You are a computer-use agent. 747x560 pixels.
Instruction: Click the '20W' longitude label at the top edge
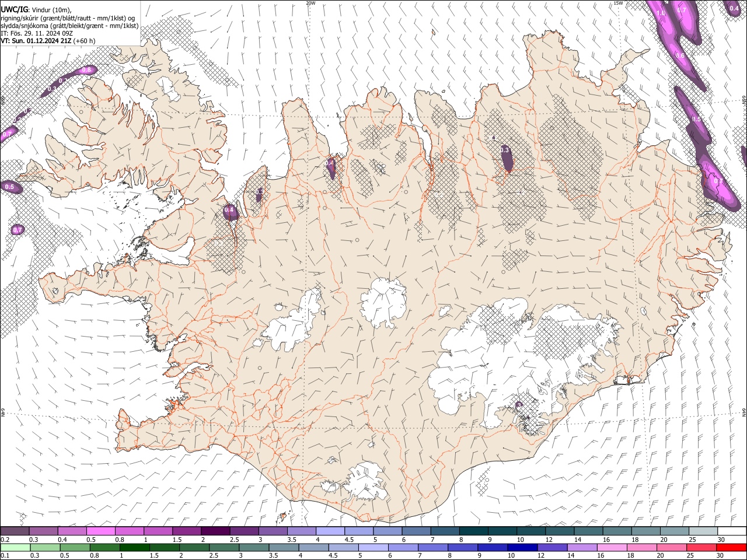pos(310,3)
